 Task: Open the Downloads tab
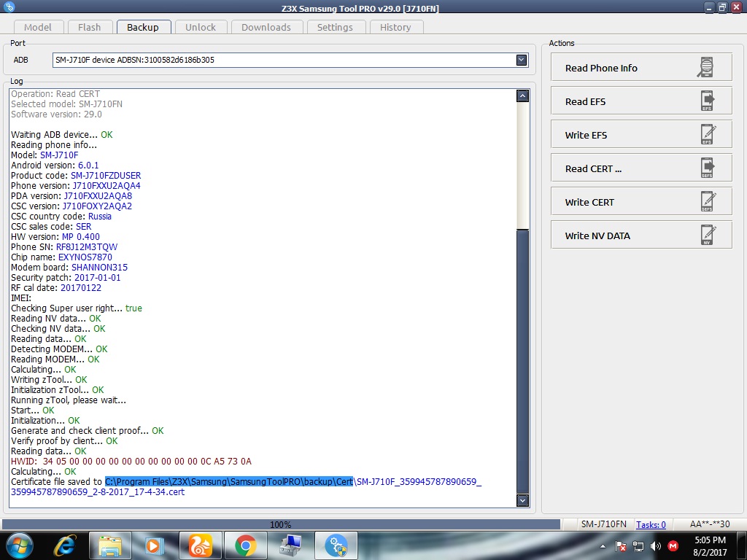pyautogui.click(x=266, y=27)
